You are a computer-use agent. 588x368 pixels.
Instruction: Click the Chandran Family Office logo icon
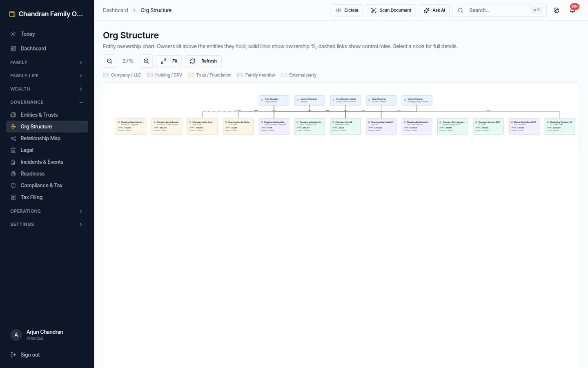pos(12,14)
